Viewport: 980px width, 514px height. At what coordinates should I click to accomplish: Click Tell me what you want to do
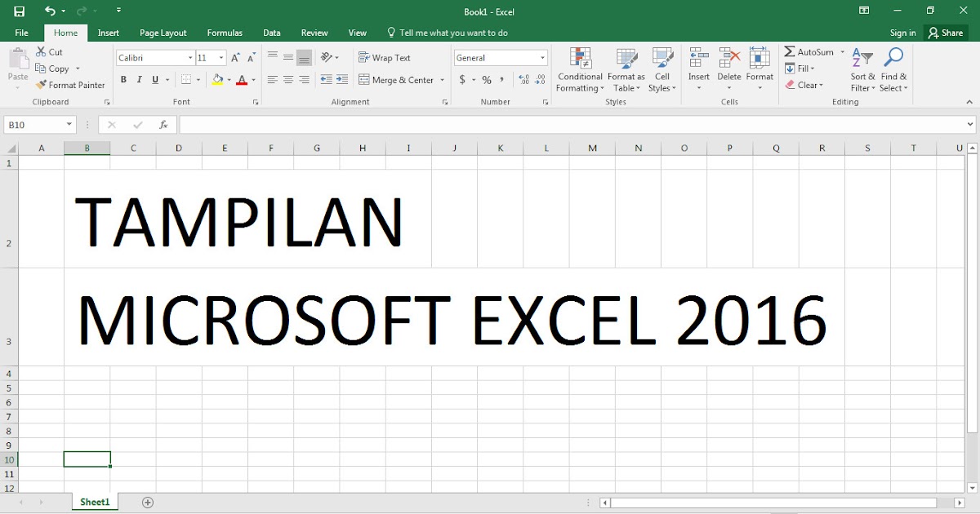point(447,33)
